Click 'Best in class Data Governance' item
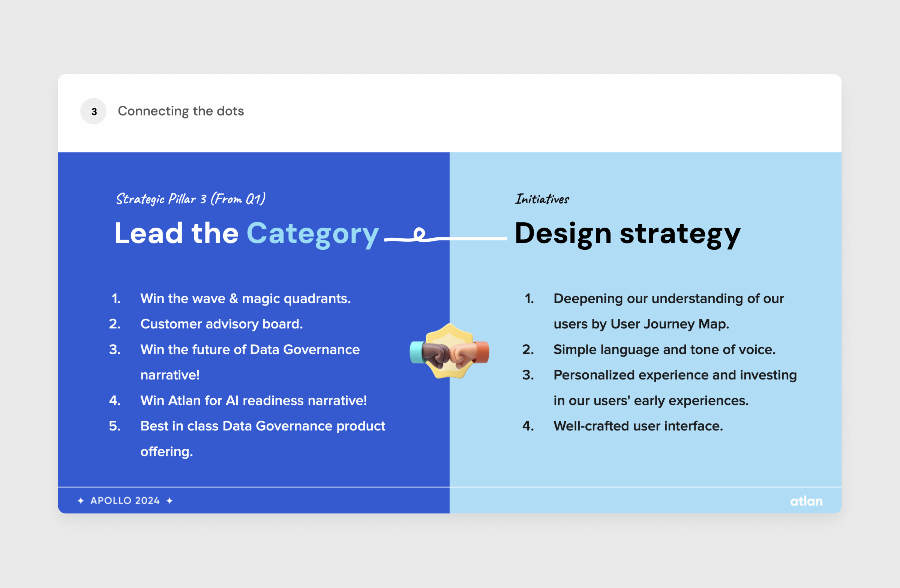The height and width of the screenshot is (588, 900). coord(262,426)
